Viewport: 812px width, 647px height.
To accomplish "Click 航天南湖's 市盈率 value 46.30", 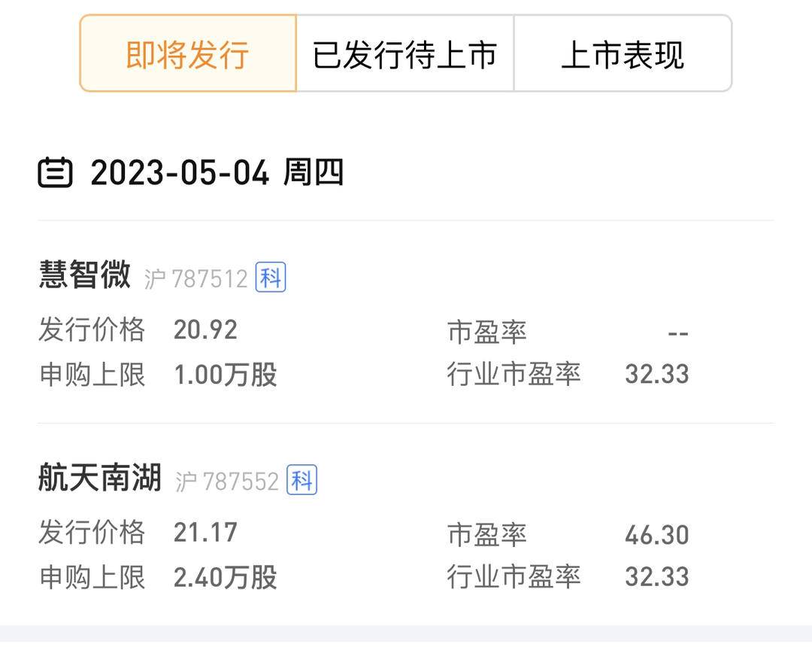I will pyautogui.click(x=658, y=533).
